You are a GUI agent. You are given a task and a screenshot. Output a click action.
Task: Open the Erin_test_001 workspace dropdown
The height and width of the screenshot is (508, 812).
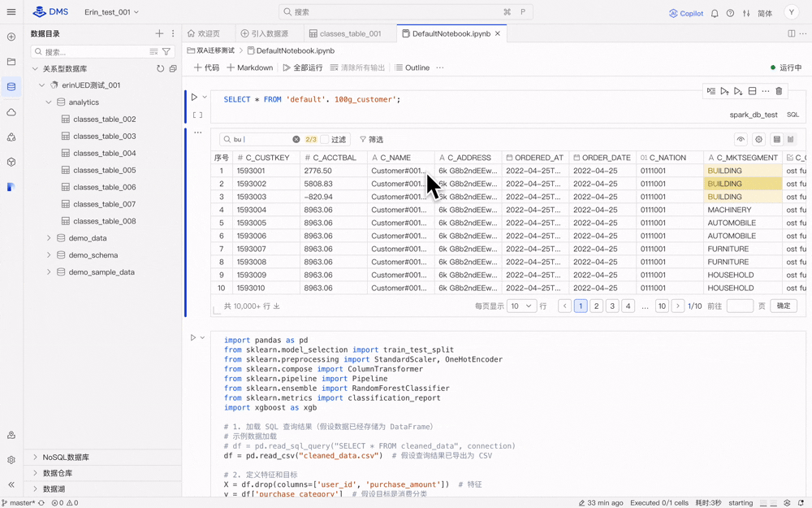(111, 12)
